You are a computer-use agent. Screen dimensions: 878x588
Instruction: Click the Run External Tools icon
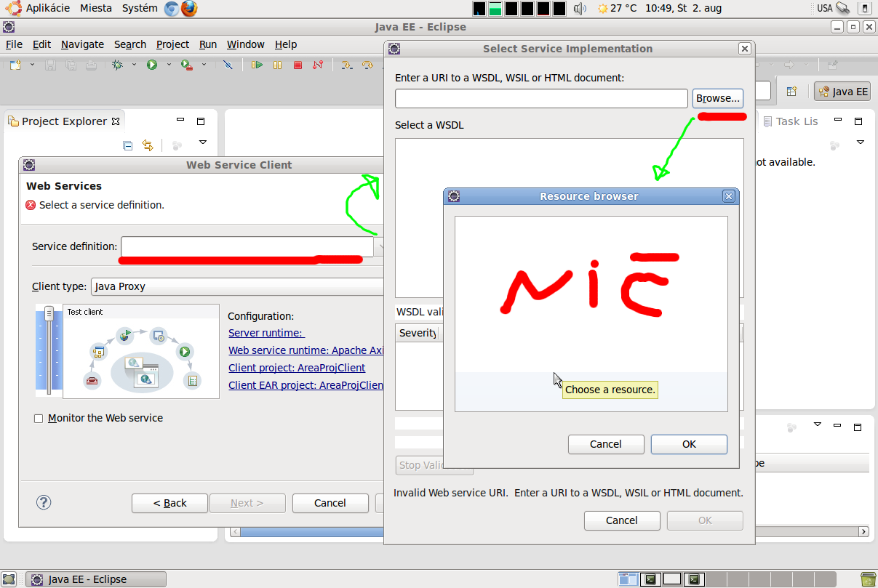pos(187,65)
